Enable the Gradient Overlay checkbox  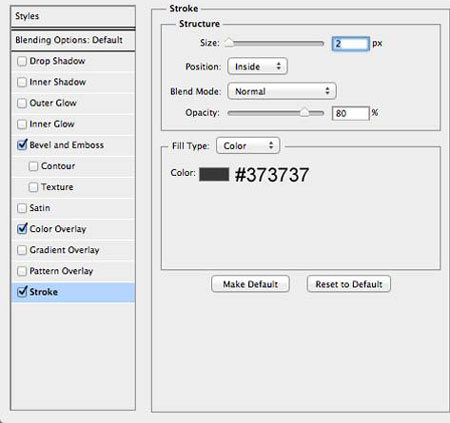coord(22,250)
